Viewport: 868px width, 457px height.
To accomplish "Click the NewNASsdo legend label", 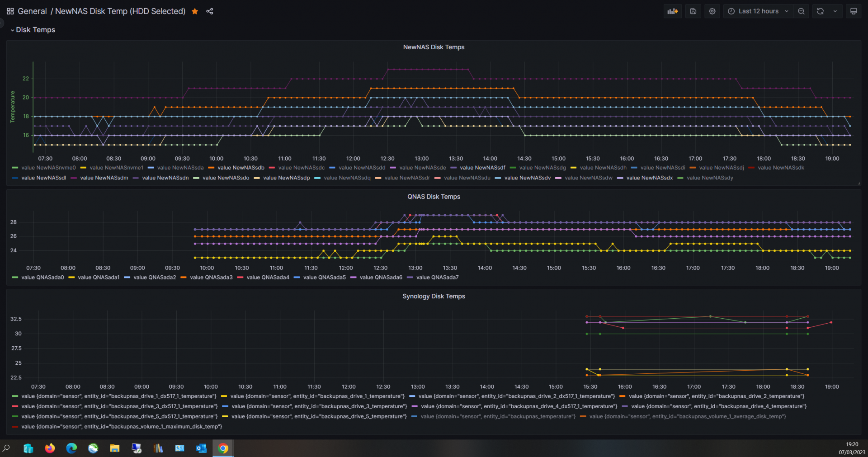I will point(226,178).
